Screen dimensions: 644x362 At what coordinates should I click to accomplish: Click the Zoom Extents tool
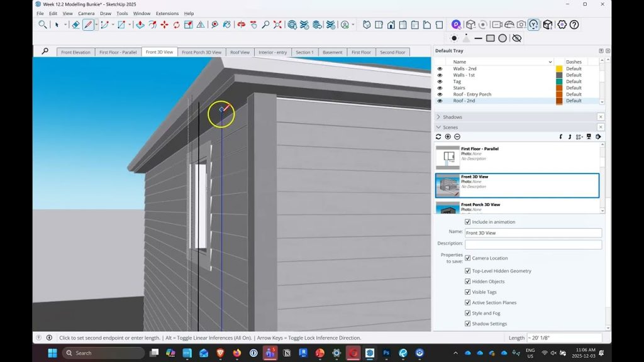[x=277, y=25]
